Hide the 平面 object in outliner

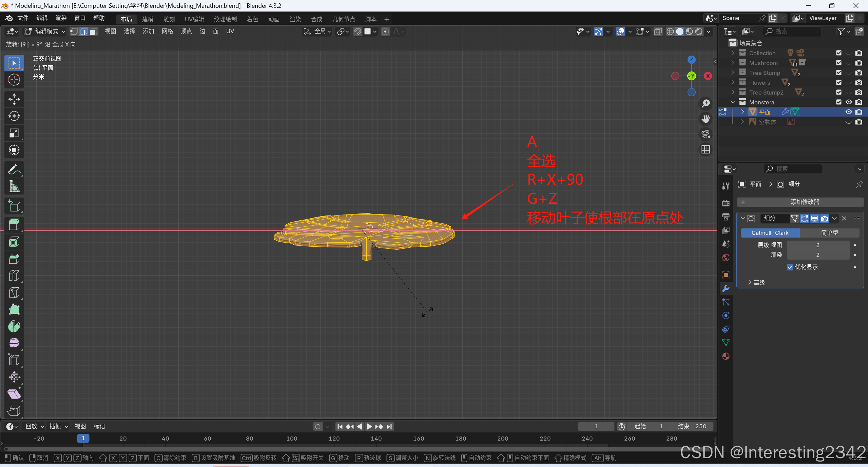click(848, 112)
